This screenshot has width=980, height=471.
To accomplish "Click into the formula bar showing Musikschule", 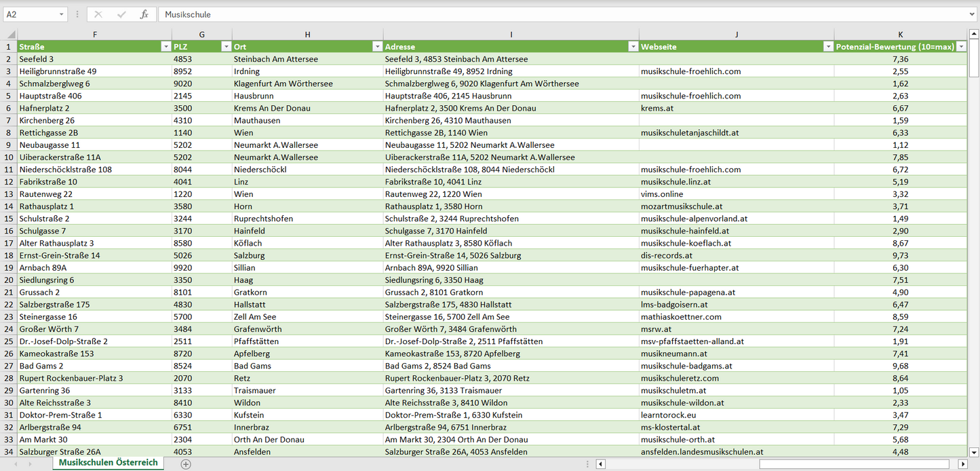I will (x=543, y=14).
